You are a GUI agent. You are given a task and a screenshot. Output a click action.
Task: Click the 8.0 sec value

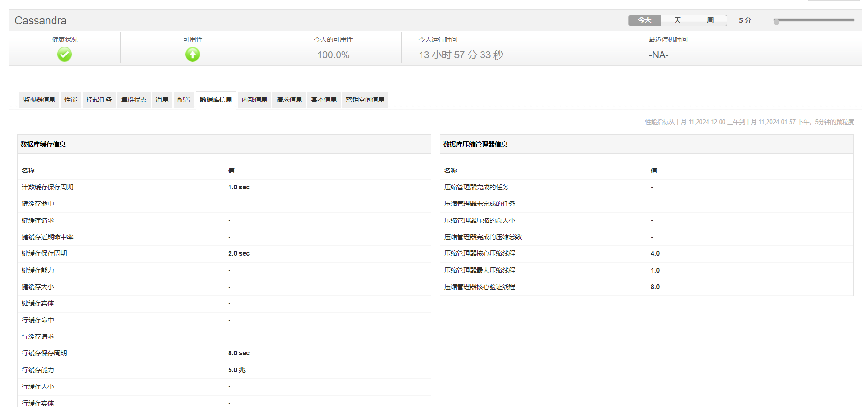[239, 353]
